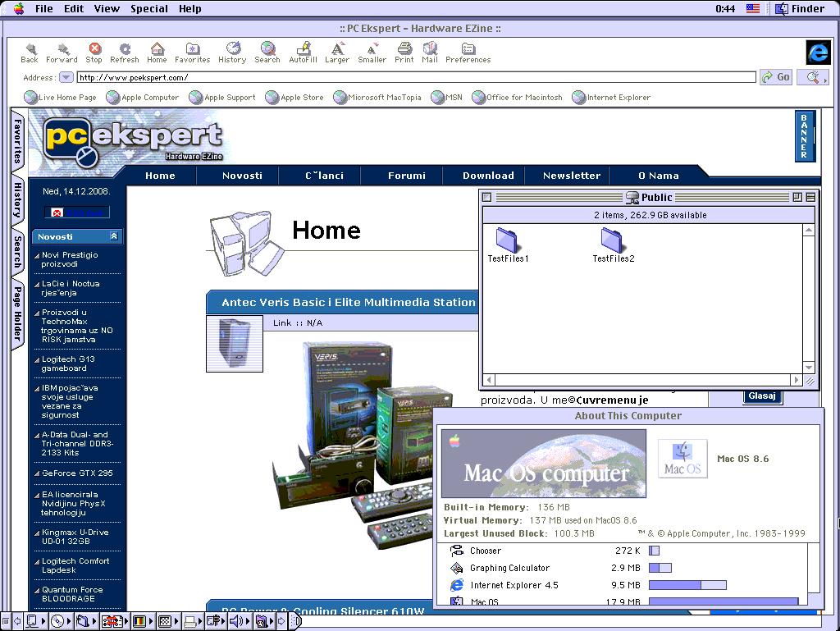The height and width of the screenshot is (631, 840).
Task: Select the TestFiles1 folder in Public window
Action: (507, 245)
